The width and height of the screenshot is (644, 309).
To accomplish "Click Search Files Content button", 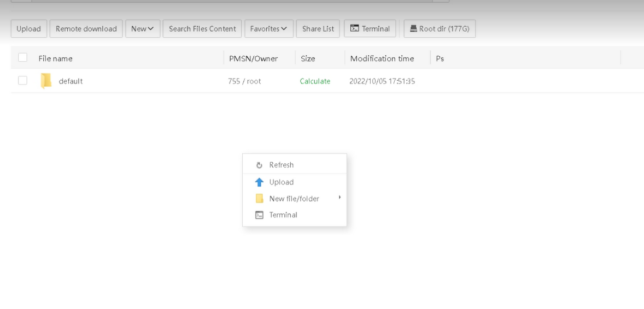I will click(x=202, y=29).
